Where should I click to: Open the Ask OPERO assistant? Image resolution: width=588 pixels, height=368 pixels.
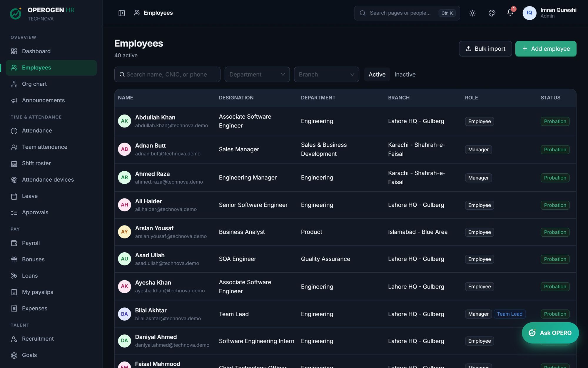[x=550, y=333]
